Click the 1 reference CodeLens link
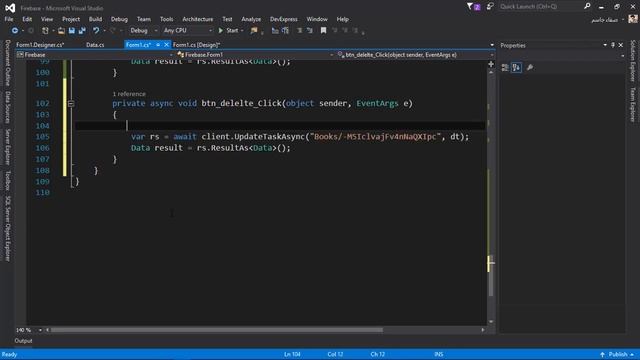 coord(129,94)
